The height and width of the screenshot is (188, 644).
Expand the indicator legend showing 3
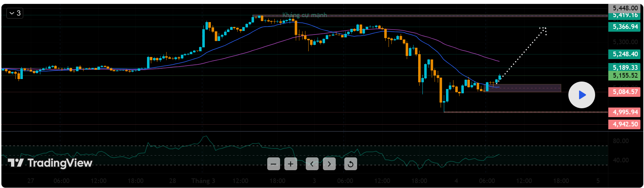(15, 13)
